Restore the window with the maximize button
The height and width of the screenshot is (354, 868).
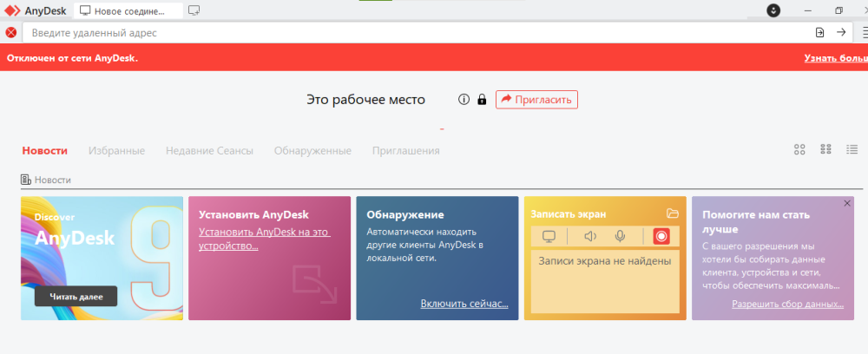click(839, 10)
